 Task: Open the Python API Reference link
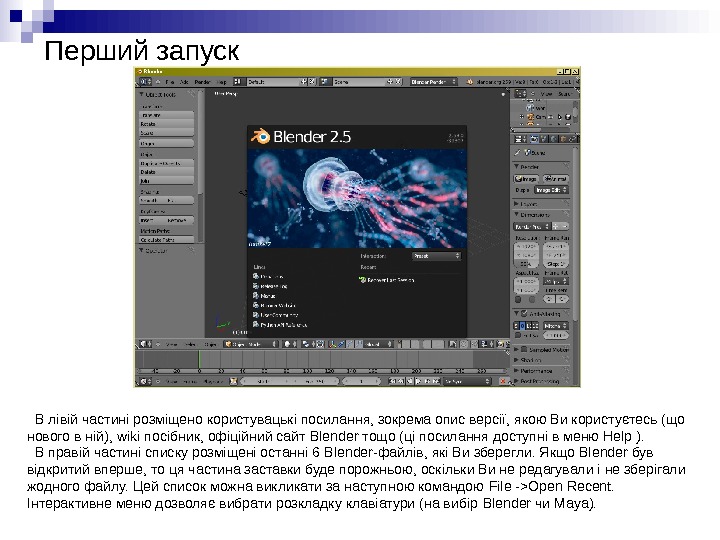280,325
